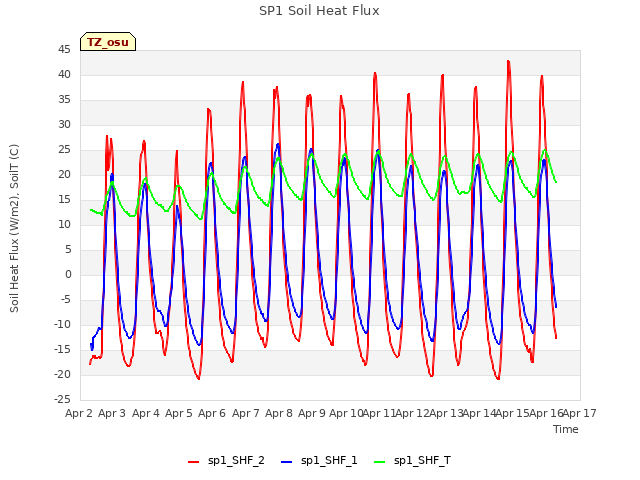Click the Apr 7 x-axis tick label
Screen dimensions: 640x480
click(246, 413)
